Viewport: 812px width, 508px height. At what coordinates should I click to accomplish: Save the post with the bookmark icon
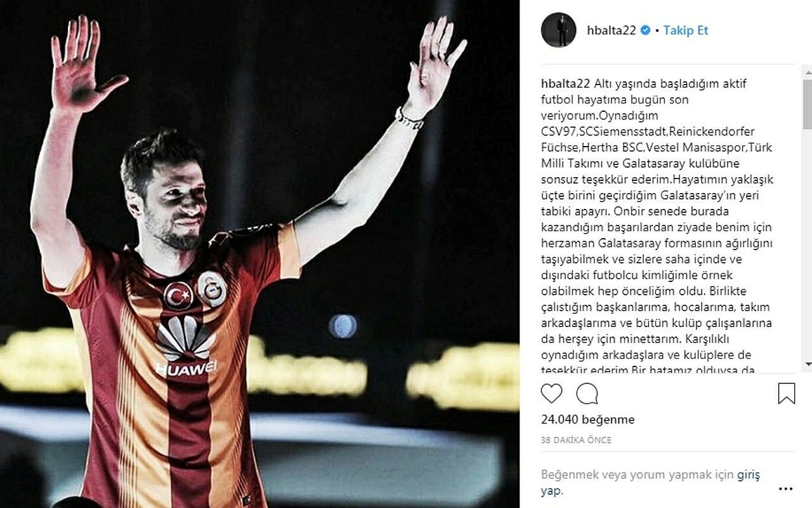[x=787, y=393]
